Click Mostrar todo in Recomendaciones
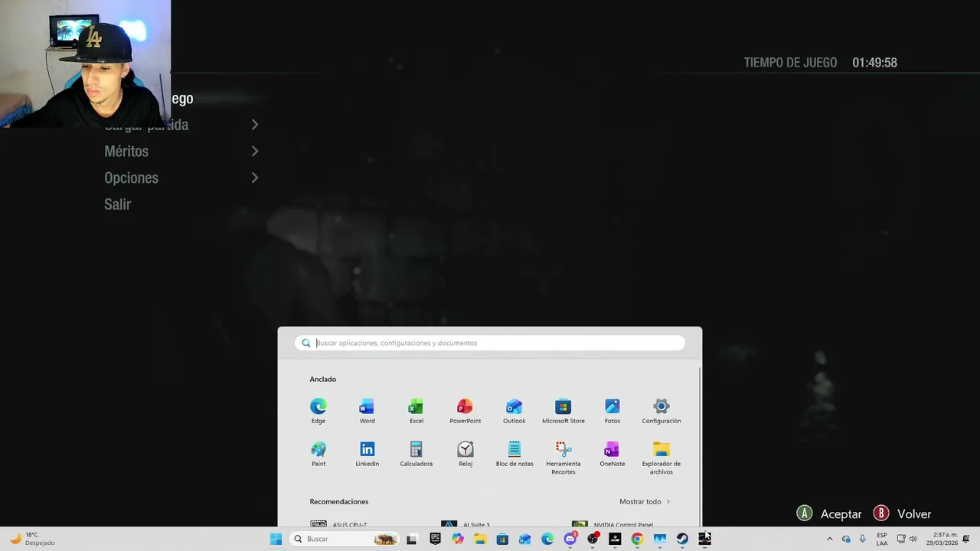 (645, 501)
